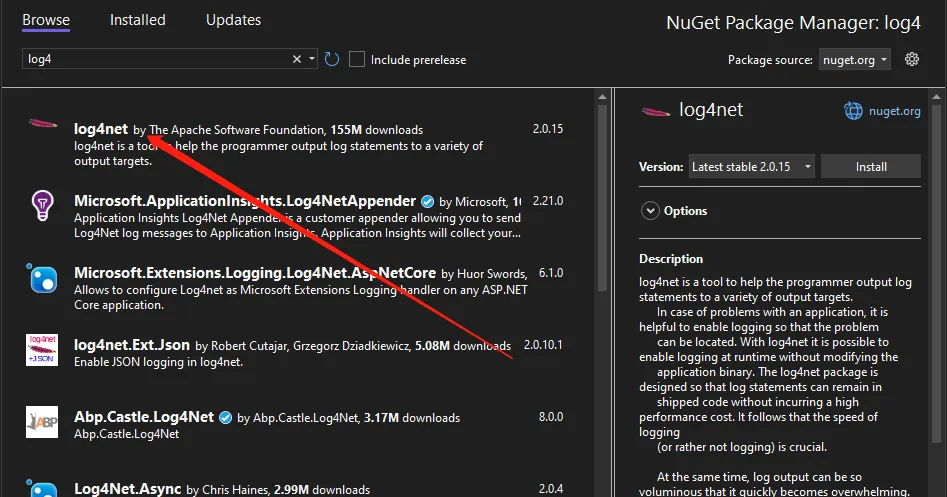The width and height of the screenshot is (947, 497).
Task: Switch to the Browse tab
Action: [46, 20]
